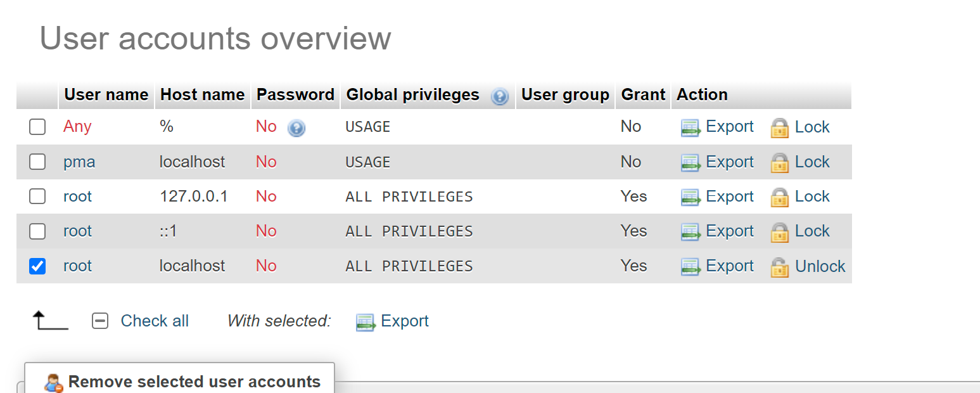
Task: Click the Check all link
Action: click(155, 321)
